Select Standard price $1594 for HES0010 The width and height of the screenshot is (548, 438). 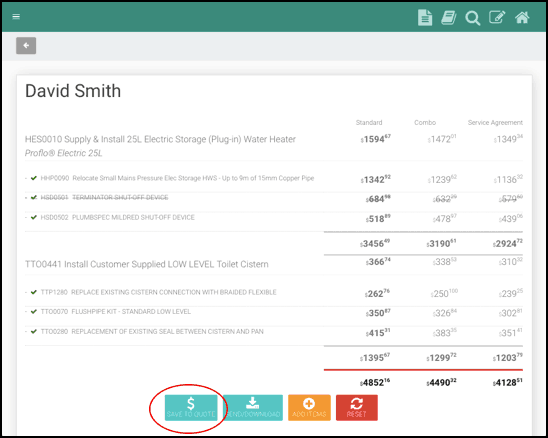(x=376, y=139)
